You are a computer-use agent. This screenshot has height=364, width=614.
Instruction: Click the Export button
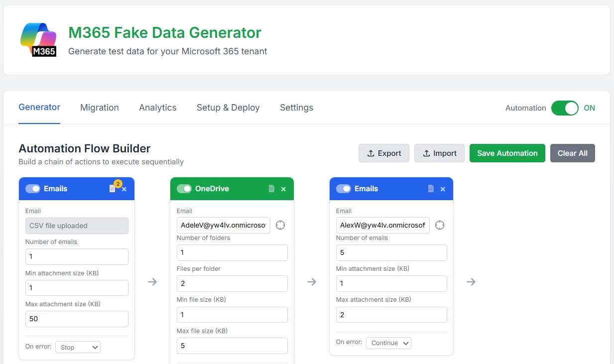384,153
